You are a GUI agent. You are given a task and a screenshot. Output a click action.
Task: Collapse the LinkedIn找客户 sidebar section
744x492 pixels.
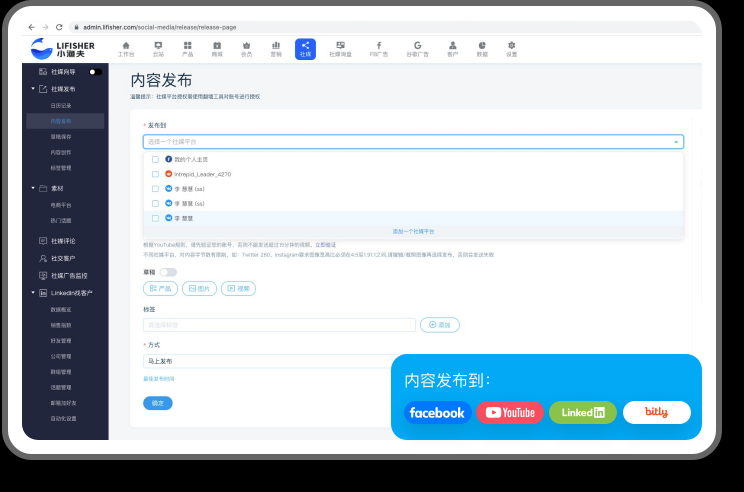point(33,293)
